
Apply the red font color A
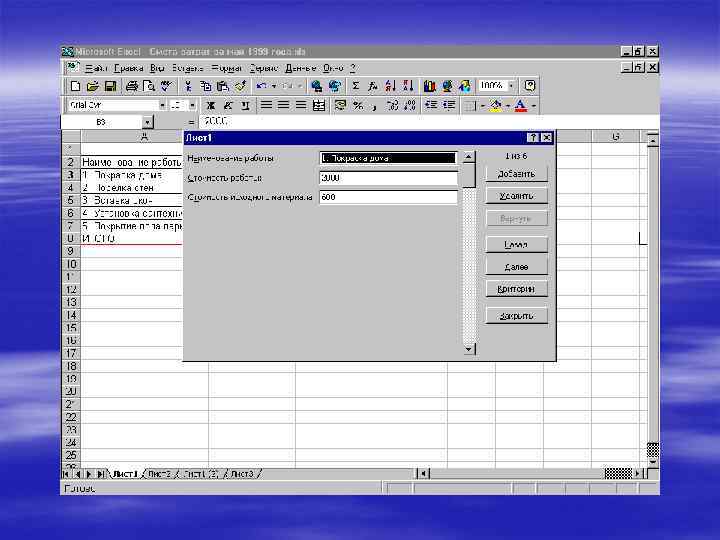521,106
